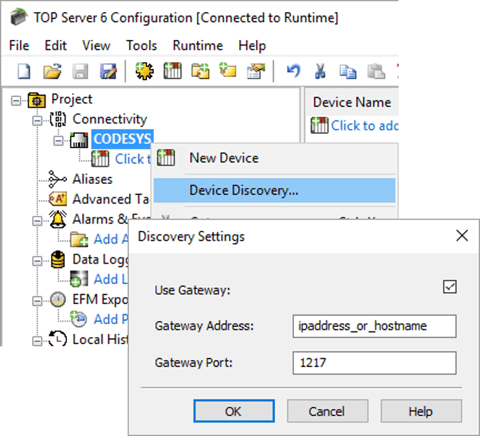Click the Project folder icon in tree

(x=37, y=100)
